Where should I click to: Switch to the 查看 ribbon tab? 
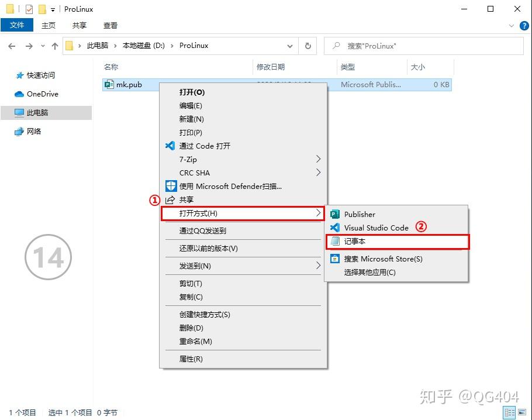pyautogui.click(x=110, y=25)
